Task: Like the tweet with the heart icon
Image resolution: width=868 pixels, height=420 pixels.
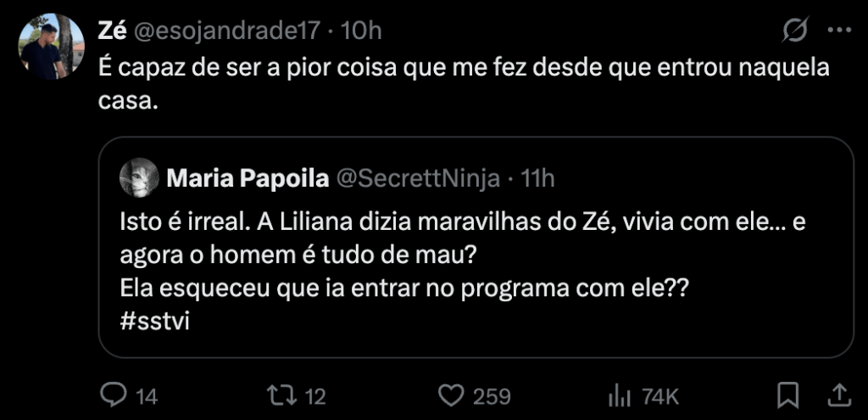Action: pyautogui.click(x=454, y=395)
